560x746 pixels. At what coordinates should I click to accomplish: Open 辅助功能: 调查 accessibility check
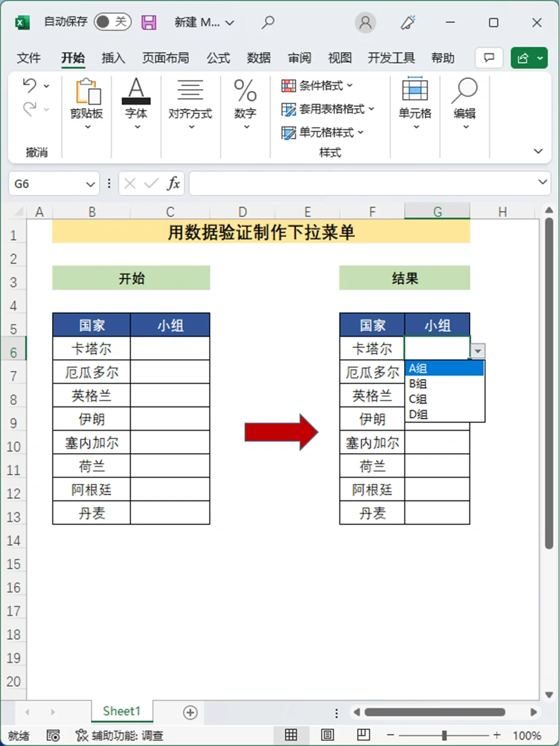(x=120, y=735)
